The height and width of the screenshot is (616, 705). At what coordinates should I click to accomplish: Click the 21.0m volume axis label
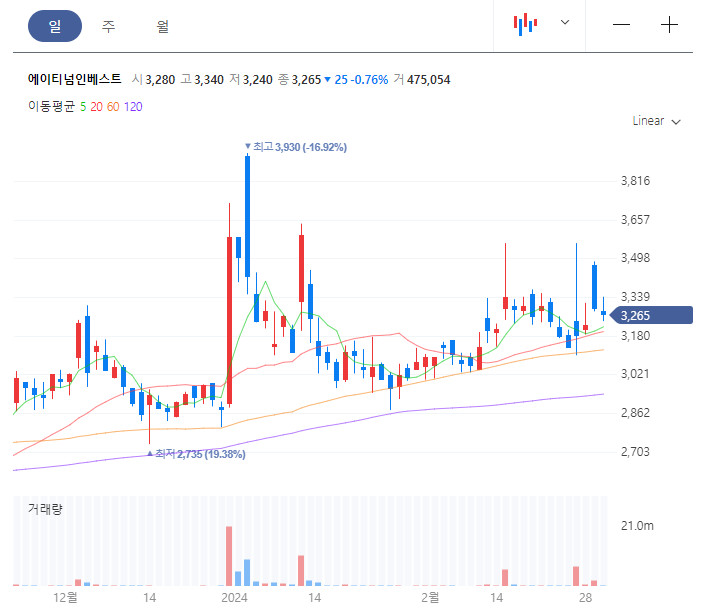(637, 526)
